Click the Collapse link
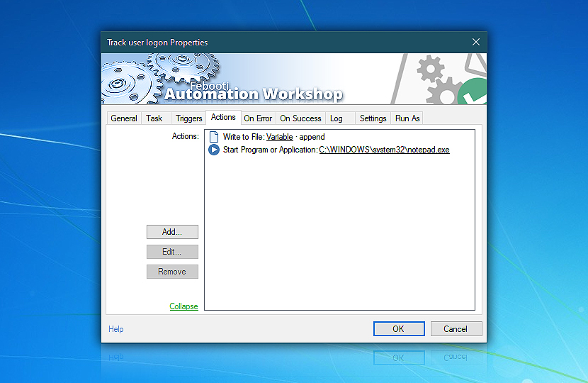The width and height of the screenshot is (588, 383). [183, 306]
